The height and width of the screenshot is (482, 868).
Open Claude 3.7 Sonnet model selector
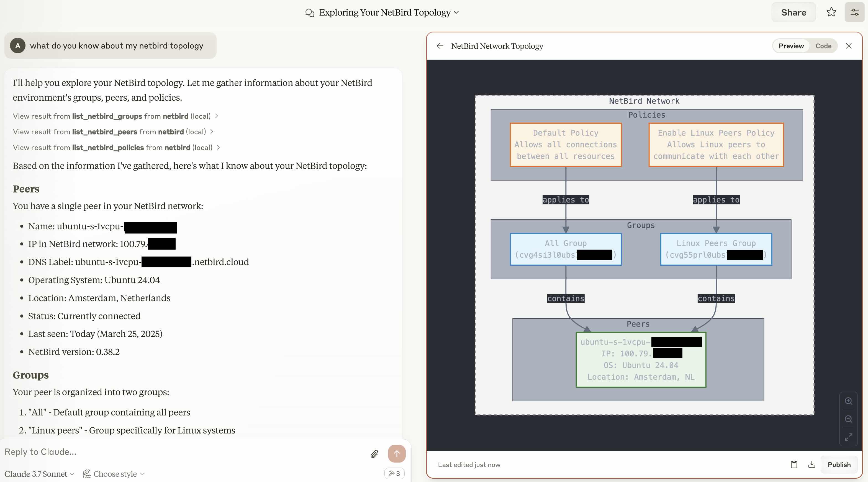point(39,474)
